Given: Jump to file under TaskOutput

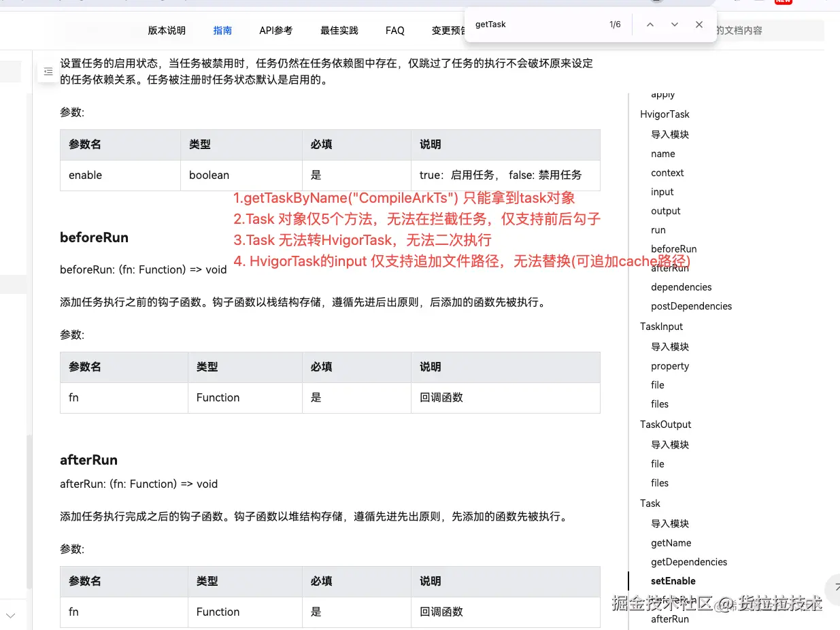Looking at the screenshot, I should click(658, 464).
